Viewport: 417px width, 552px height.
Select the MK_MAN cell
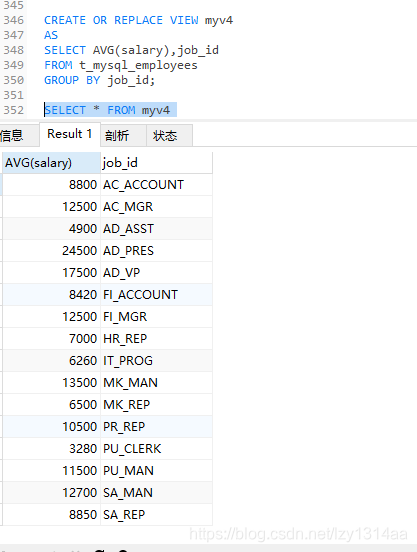156,383
